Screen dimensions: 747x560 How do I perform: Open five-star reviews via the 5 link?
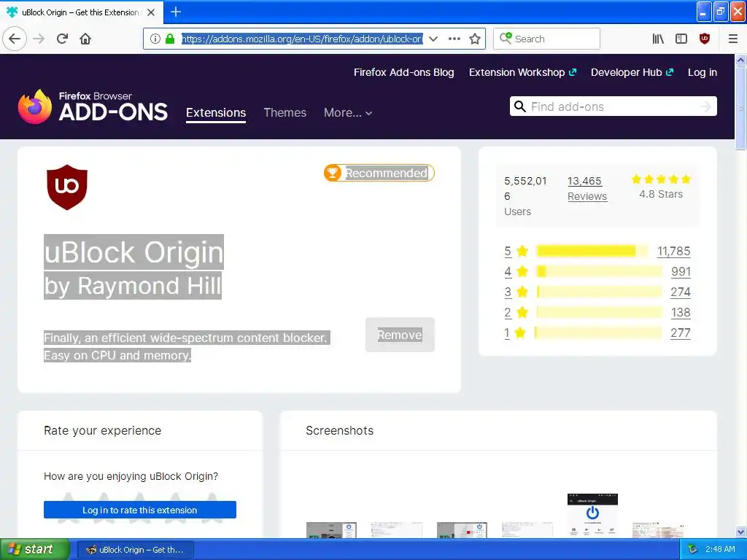pos(508,251)
